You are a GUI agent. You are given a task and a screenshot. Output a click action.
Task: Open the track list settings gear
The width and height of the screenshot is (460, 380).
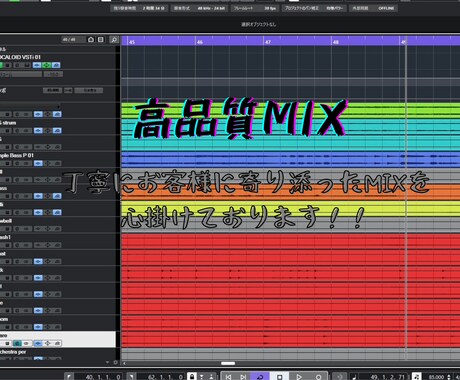coord(116,362)
